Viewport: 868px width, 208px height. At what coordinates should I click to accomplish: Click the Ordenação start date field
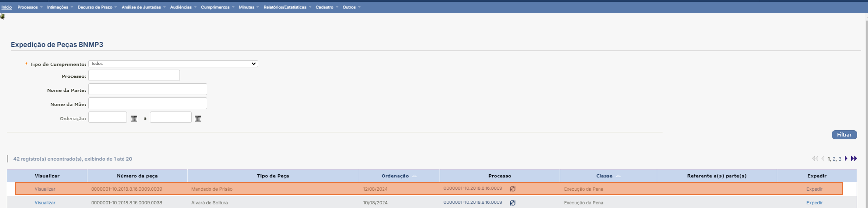[x=108, y=117]
